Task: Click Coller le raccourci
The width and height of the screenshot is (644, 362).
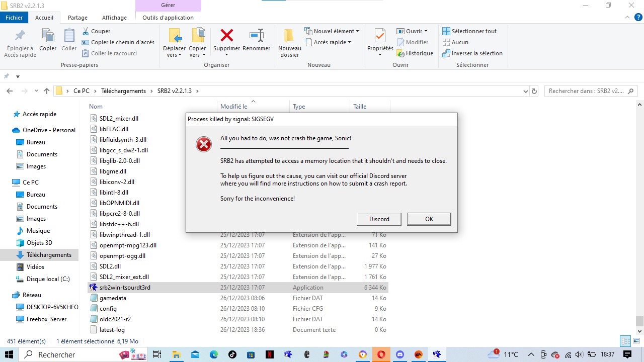Action: tap(109, 53)
